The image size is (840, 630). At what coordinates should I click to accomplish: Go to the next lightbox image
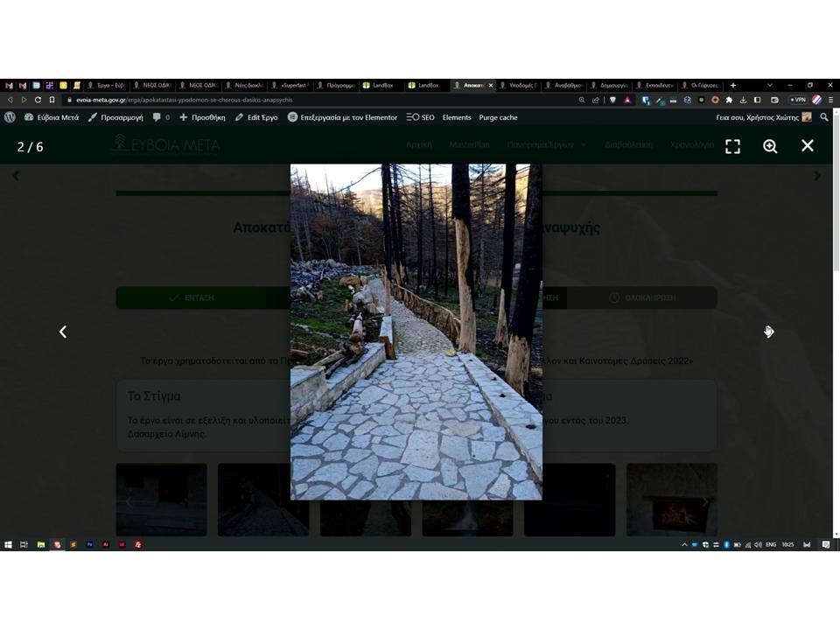[769, 332]
